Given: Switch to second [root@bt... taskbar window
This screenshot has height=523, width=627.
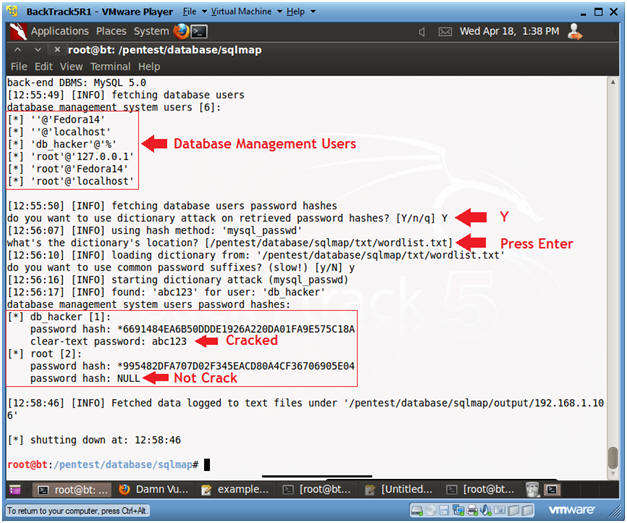Looking at the screenshot, I should [x=317, y=490].
